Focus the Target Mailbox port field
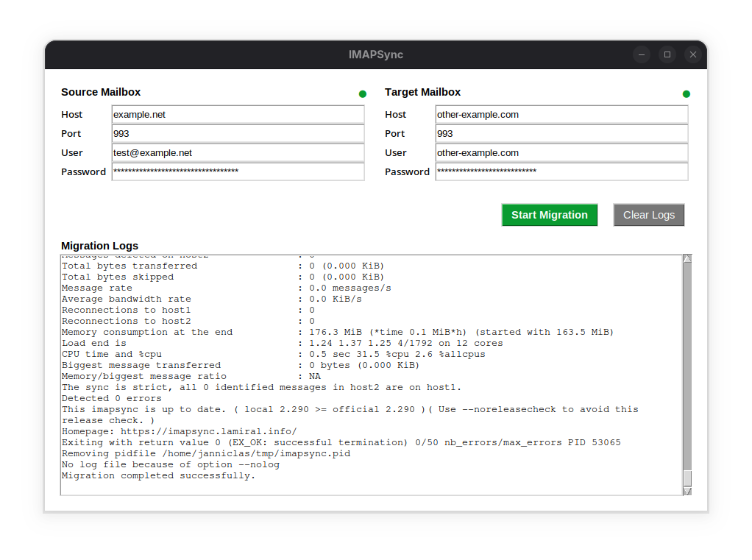The height and width of the screenshot is (560, 752). pyautogui.click(x=561, y=134)
